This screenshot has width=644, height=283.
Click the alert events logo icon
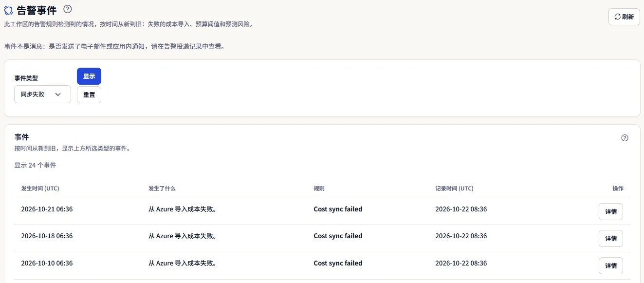8,11
